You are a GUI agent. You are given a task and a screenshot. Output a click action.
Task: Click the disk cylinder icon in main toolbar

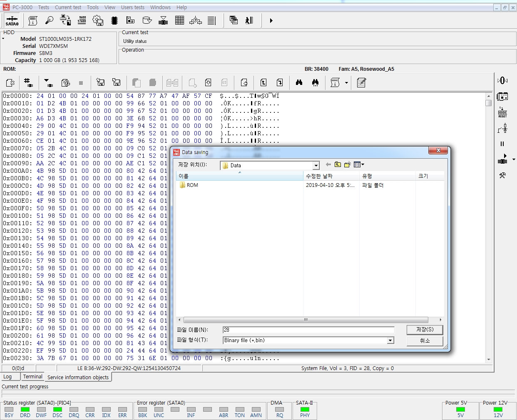click(x=147, y=20)
